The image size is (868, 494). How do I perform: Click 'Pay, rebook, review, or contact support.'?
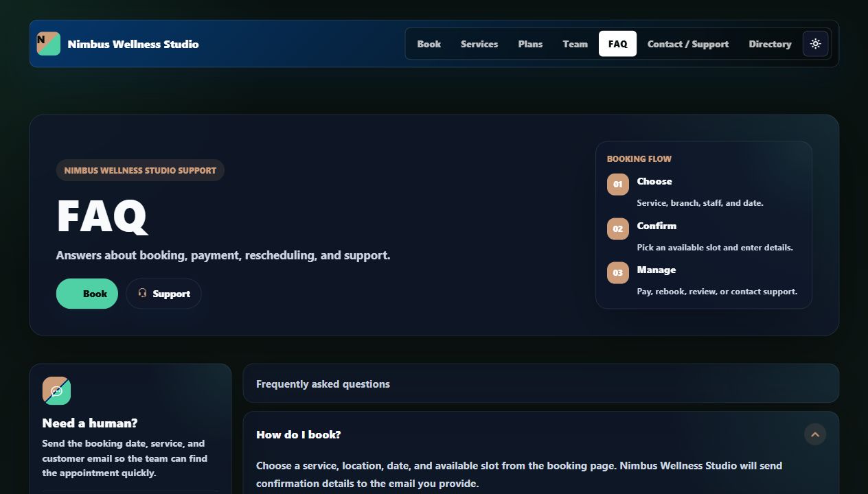click(718, 292)
